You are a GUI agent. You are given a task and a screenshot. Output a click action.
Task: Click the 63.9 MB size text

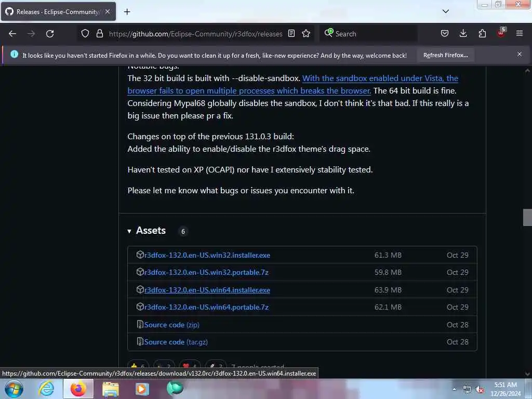coord(388,290)
